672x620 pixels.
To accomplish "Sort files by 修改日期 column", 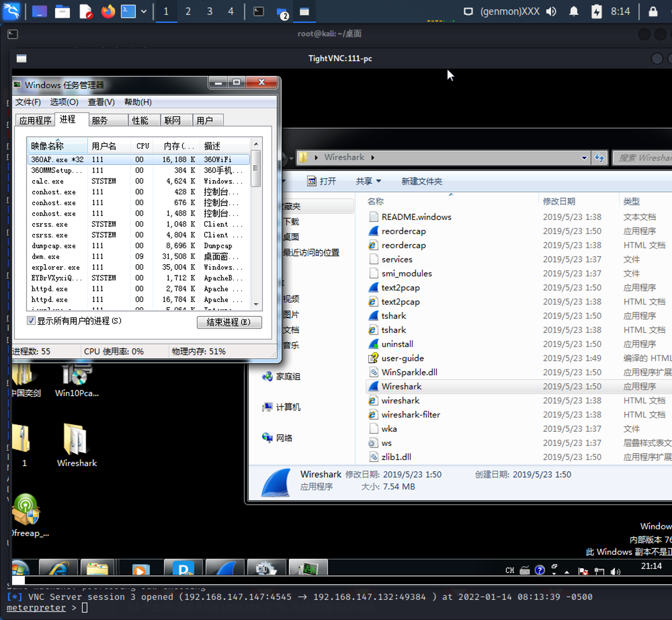I will pos(578,201).
